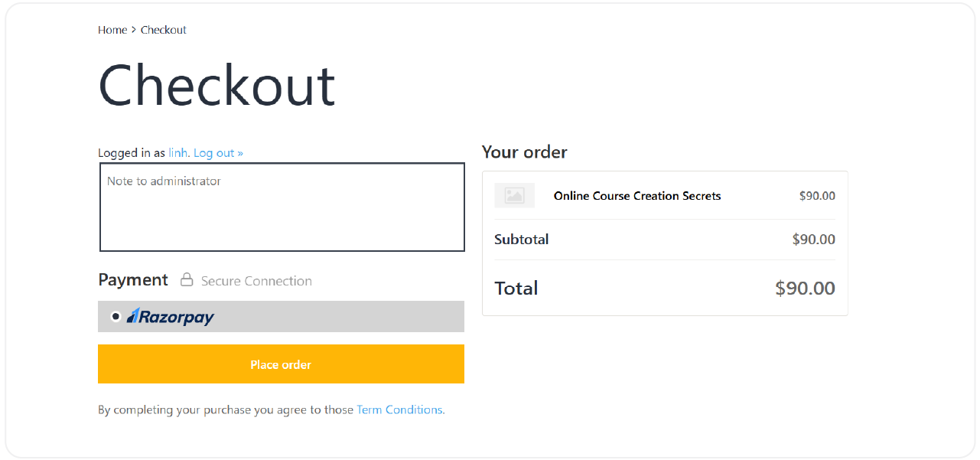Click the padlock secure connection icon
This screenshot has height=460, width=980.
(187, 280)
